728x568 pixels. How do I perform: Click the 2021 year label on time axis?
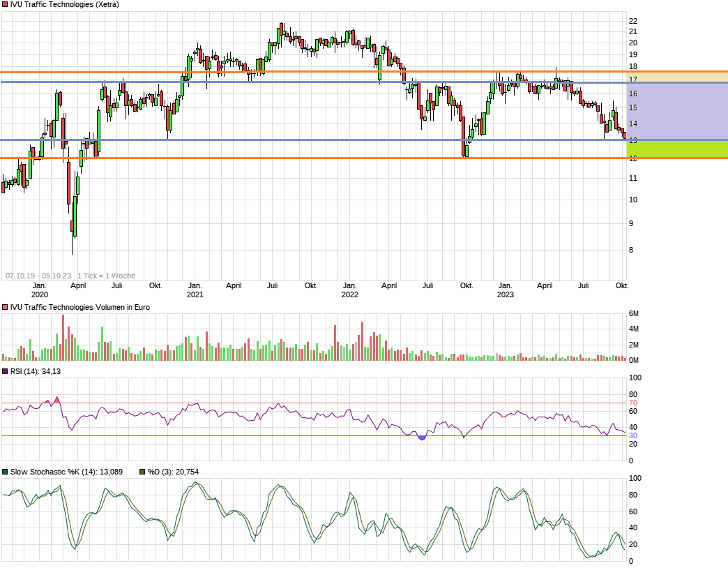(195, 294)
